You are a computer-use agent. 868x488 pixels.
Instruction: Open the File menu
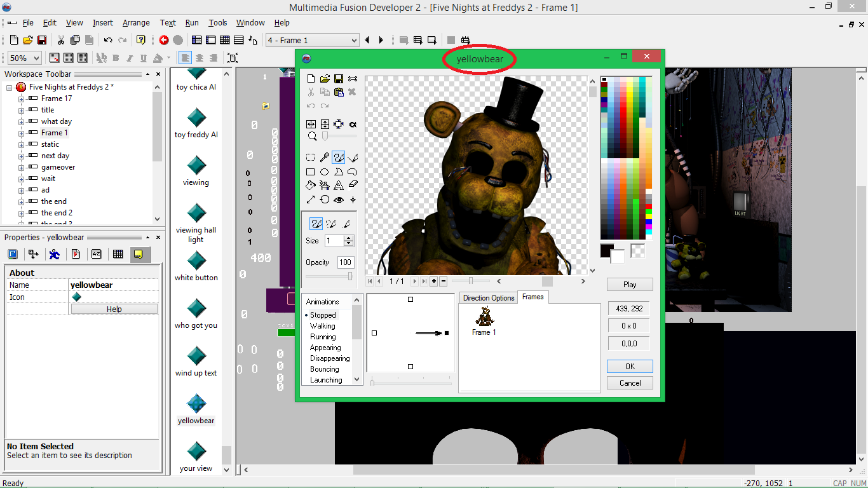[28, 22]
